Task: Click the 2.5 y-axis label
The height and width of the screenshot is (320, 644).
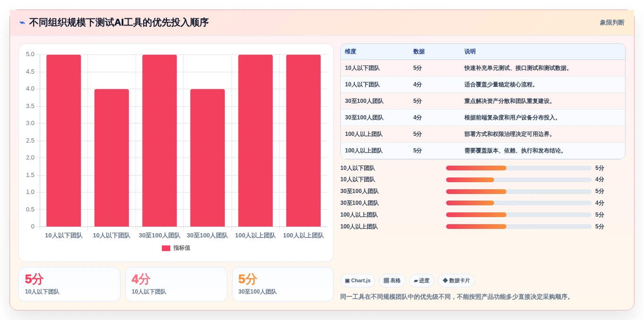Action: (x=30, y=141)
